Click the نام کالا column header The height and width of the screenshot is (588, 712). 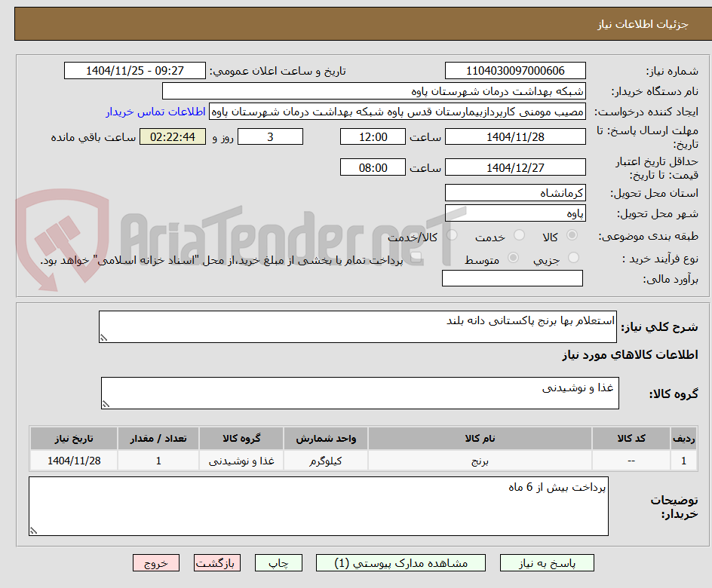(480, 438)
